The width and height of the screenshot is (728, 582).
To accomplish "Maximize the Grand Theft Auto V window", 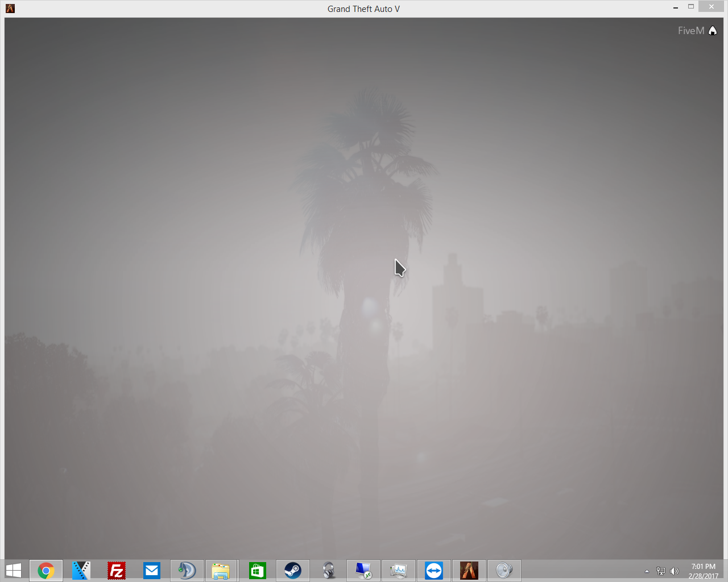I will click(x=691, y=7).
